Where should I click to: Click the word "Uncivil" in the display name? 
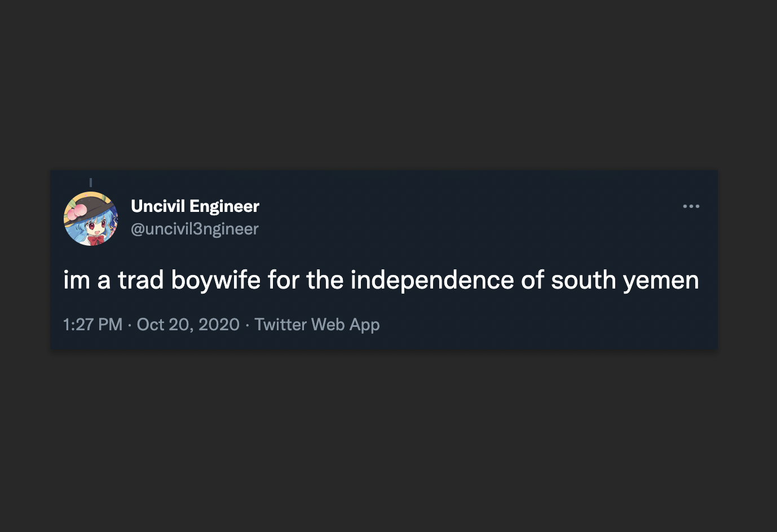coord(158,206)
